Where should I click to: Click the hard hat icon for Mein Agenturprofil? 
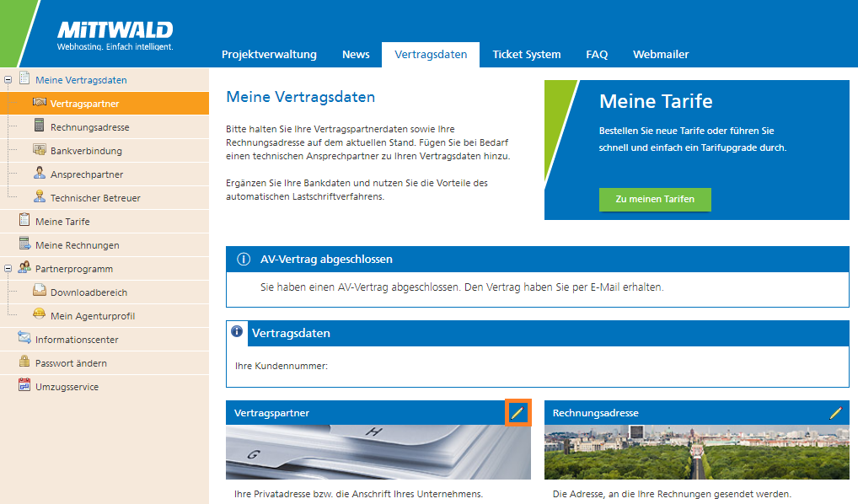click(x=40, y=314)
